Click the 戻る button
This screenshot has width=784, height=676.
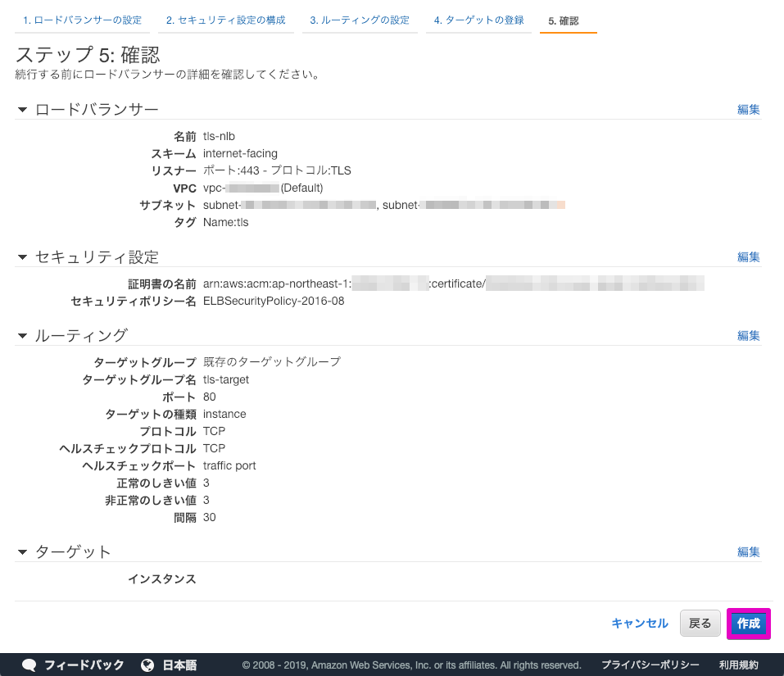(700, 623)
